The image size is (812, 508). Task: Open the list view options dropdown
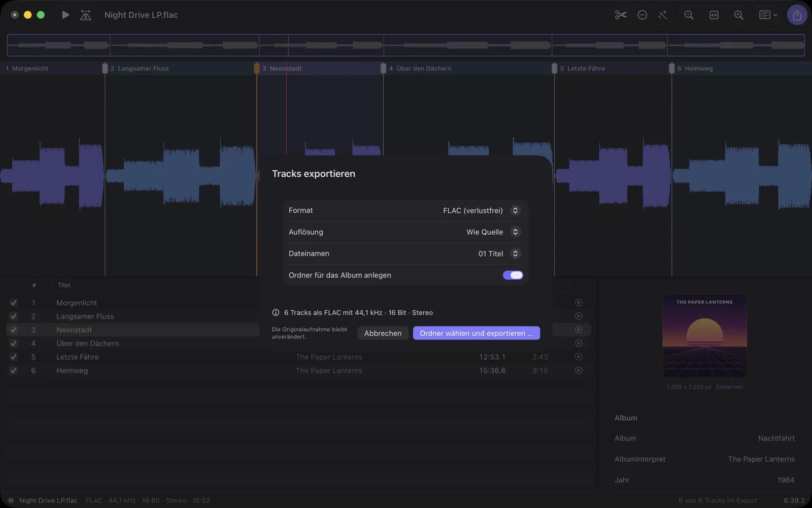point(768,15)
